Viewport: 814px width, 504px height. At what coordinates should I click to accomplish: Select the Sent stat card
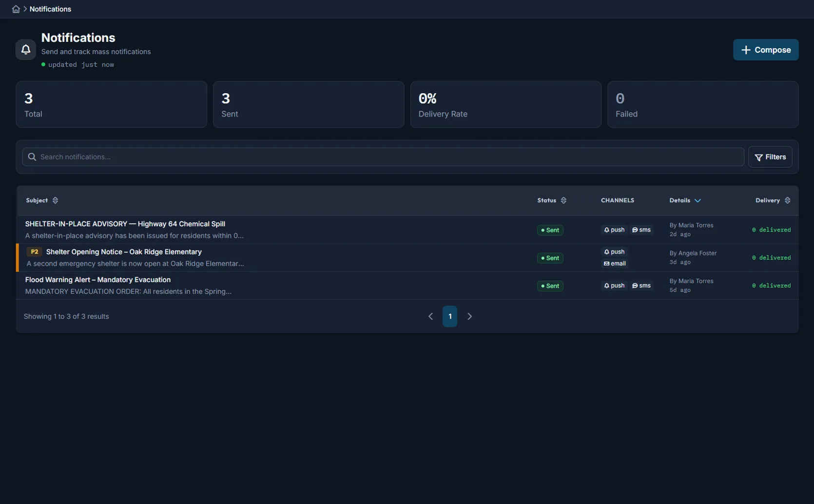[309, 105]
